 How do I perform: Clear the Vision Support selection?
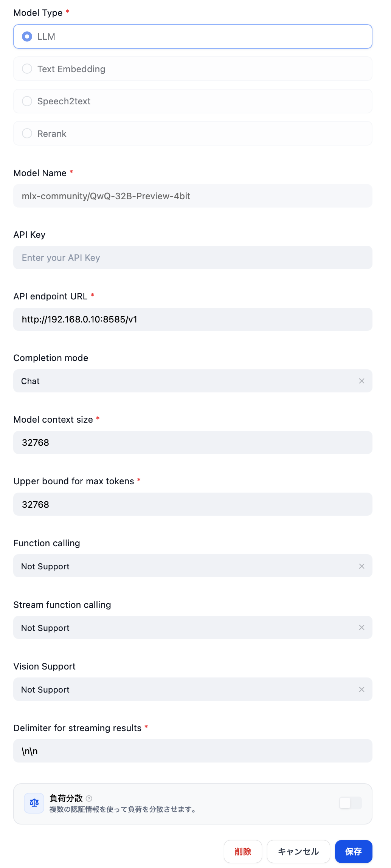click(x=362, y=690)
